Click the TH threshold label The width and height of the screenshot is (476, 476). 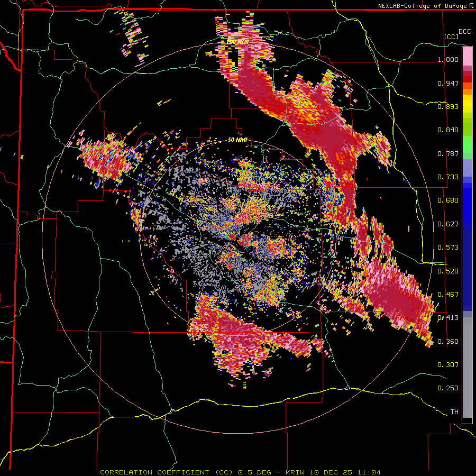pyautogui.click(x=454, y=412)
